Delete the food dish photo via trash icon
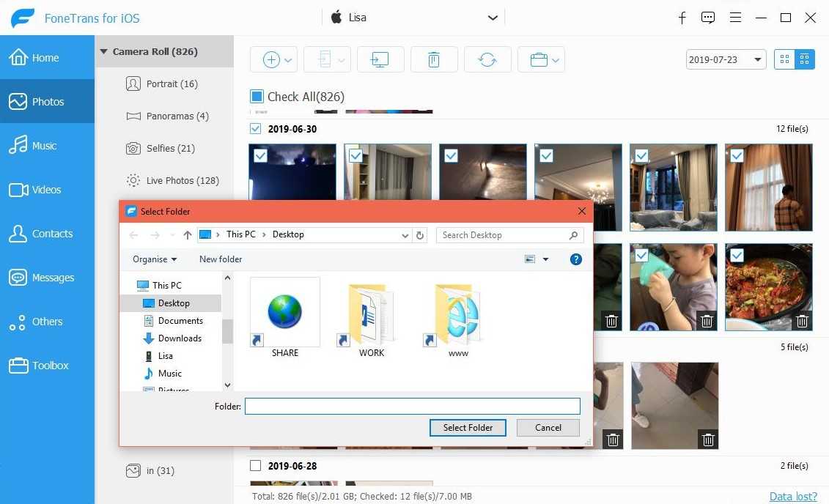 (x=802, y=321)
